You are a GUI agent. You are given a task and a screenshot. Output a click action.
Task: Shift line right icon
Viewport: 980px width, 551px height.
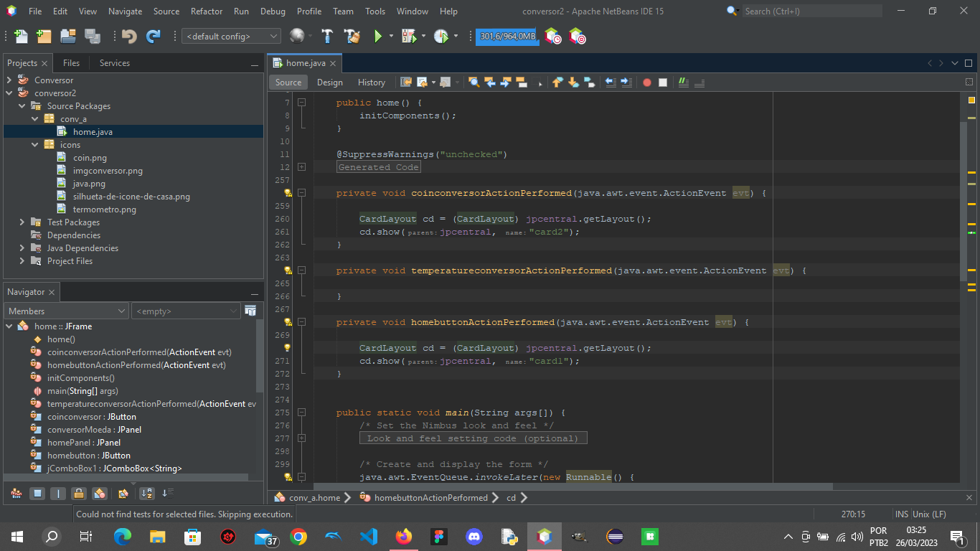pos(626,83)
